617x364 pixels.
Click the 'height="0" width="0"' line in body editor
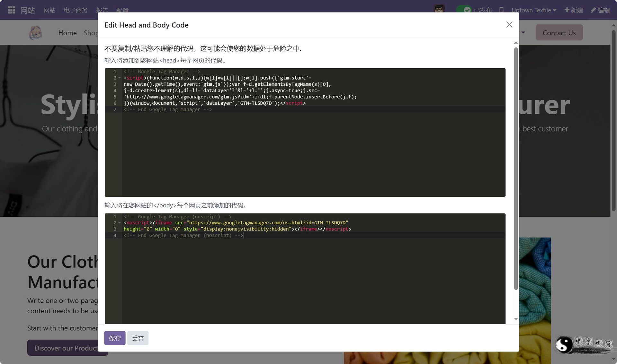click(237, 229)
